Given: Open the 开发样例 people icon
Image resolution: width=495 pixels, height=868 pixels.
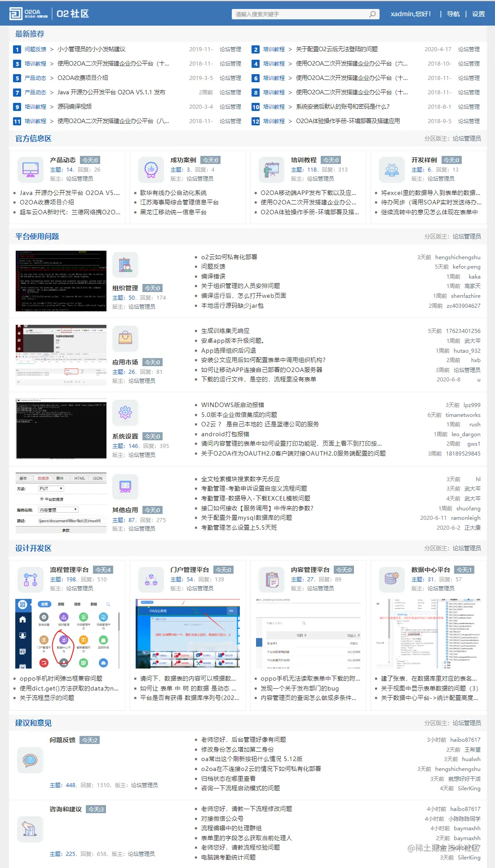Looking at the screenshot, I should (x=392, y=169).
